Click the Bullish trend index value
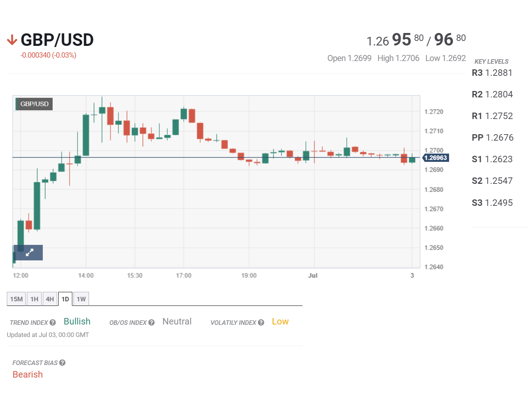 [77, 321]
